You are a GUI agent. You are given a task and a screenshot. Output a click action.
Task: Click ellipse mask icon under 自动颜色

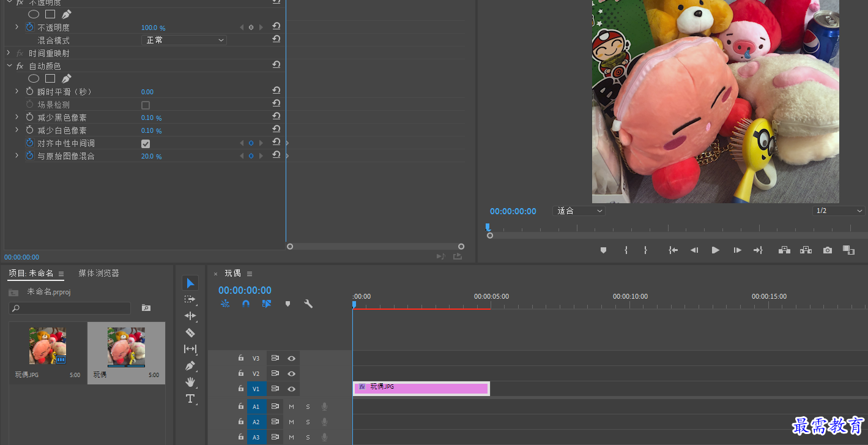[x=34, y=78]
